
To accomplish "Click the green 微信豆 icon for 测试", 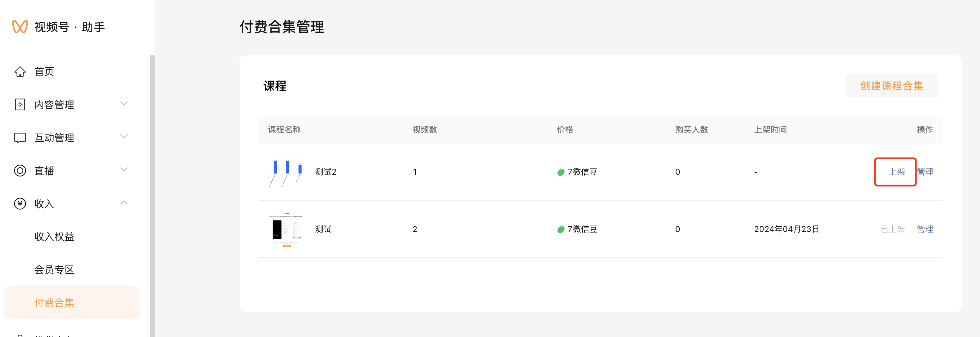I will point(561,229).
